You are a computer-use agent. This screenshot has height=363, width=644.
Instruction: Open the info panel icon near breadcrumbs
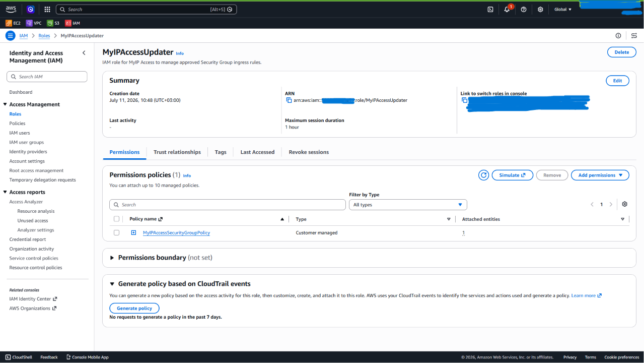pyautogui.click(x=618, y=36)
